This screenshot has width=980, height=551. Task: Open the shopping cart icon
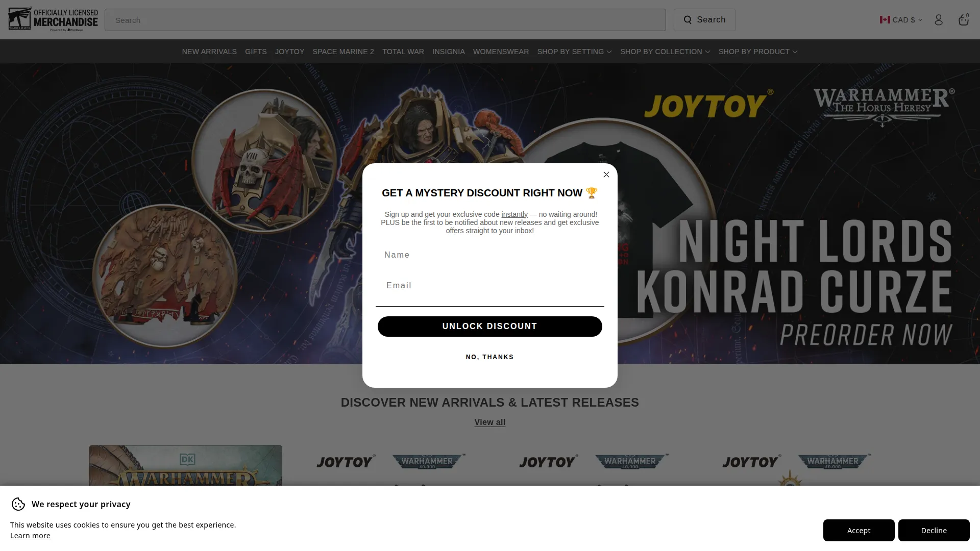[963, 20]
